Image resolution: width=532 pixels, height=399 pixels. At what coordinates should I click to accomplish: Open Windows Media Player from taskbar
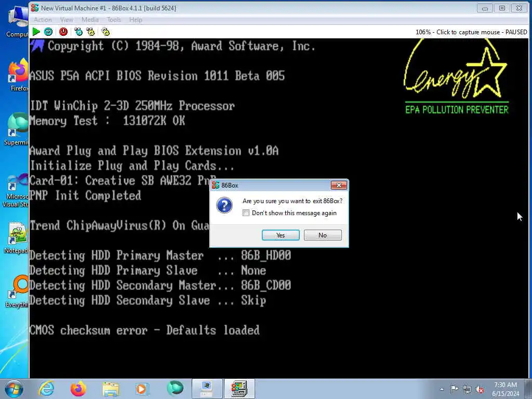click(x=142, y=389)
